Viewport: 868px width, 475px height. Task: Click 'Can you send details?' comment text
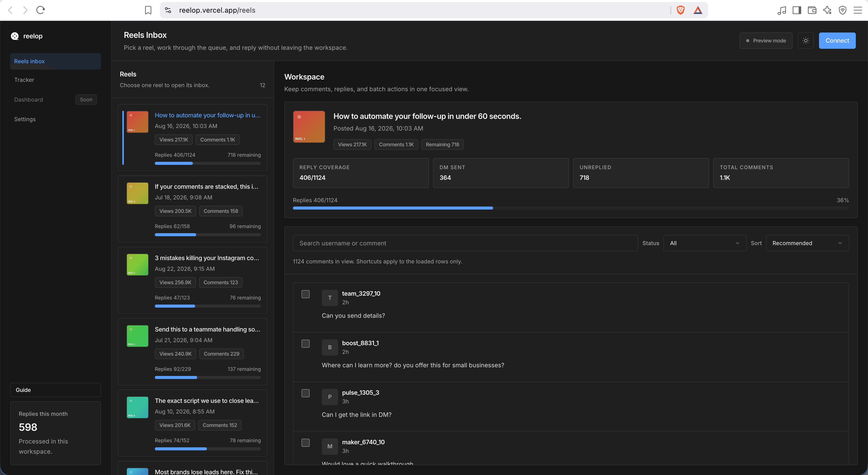tap(353, 315)
